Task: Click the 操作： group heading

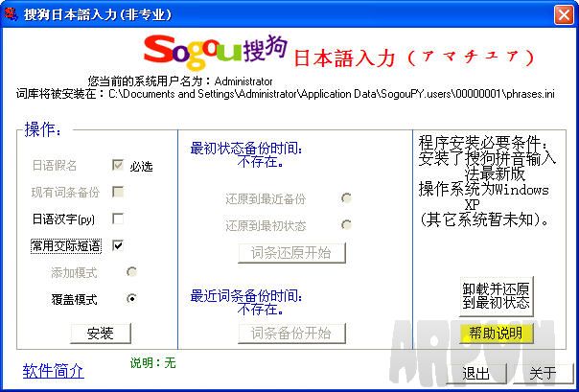Action: click(43, 130)
